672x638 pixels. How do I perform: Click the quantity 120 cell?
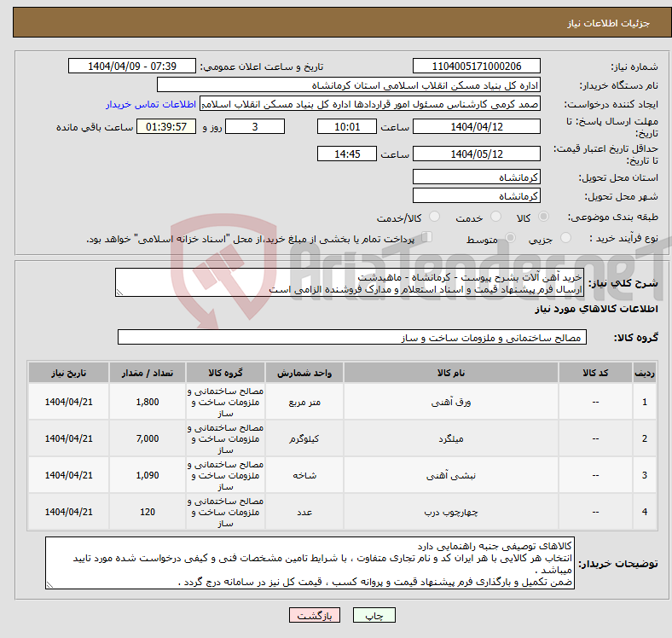tap(148, 512)
